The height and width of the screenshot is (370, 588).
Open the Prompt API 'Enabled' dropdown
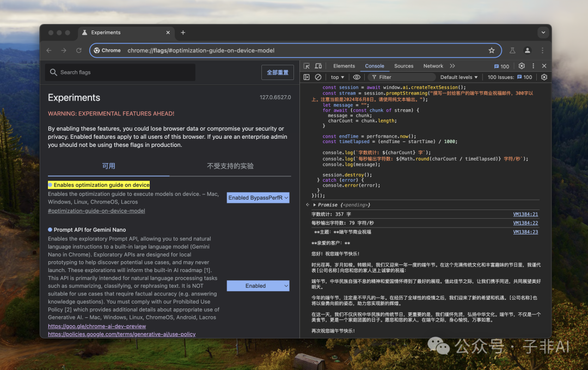tap(258, 286)
